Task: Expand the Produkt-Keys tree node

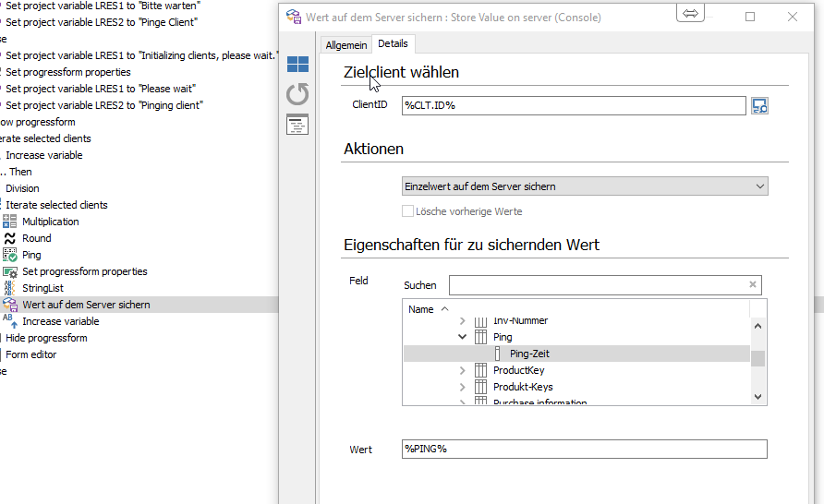Action: [463, 388]
